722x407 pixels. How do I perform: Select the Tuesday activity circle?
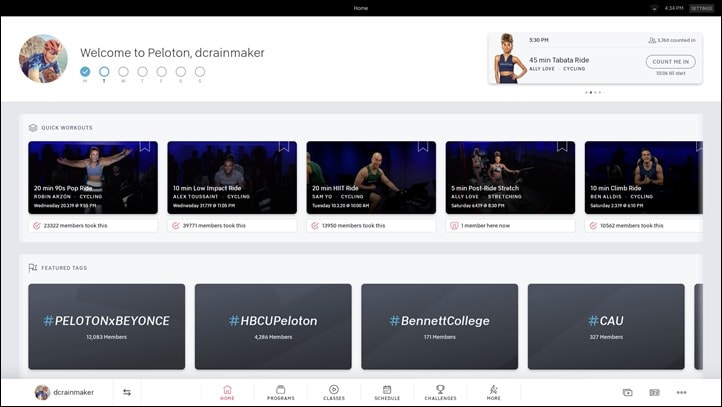(104, 71)
